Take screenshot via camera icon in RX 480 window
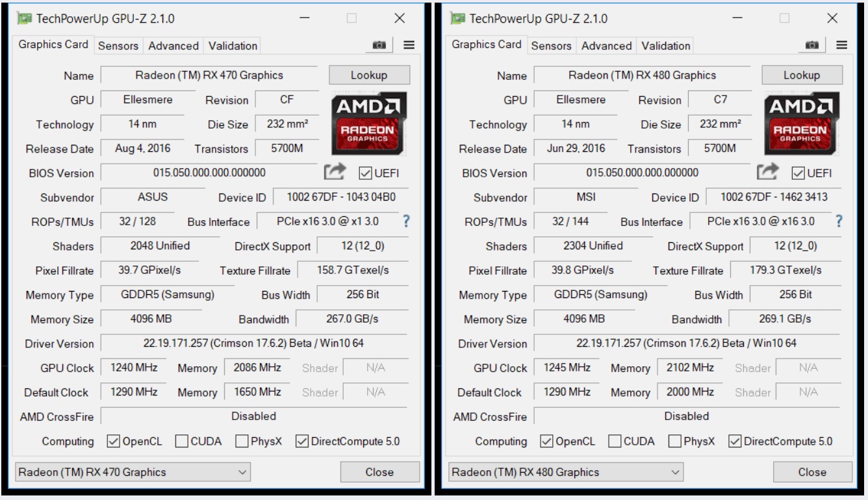This screenshot has height=500, width=868. pyautogui.click(x=812, y=45)
